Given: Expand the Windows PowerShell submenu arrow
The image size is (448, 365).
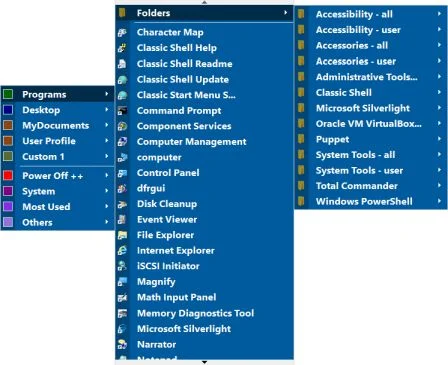Looking at the screenshot, I should tap(439, 201).
